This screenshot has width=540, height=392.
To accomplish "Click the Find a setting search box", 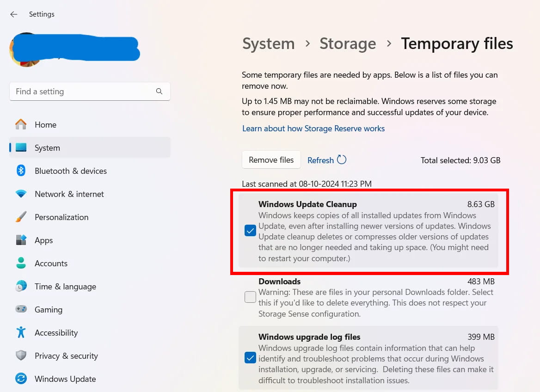I will (90, 91).
